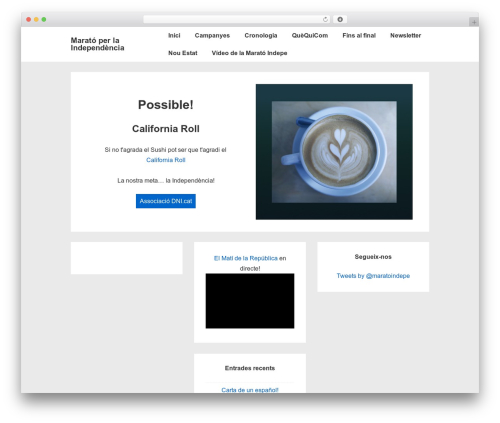
Task: Click the latte art coffee image
Action: coord(334,152)
